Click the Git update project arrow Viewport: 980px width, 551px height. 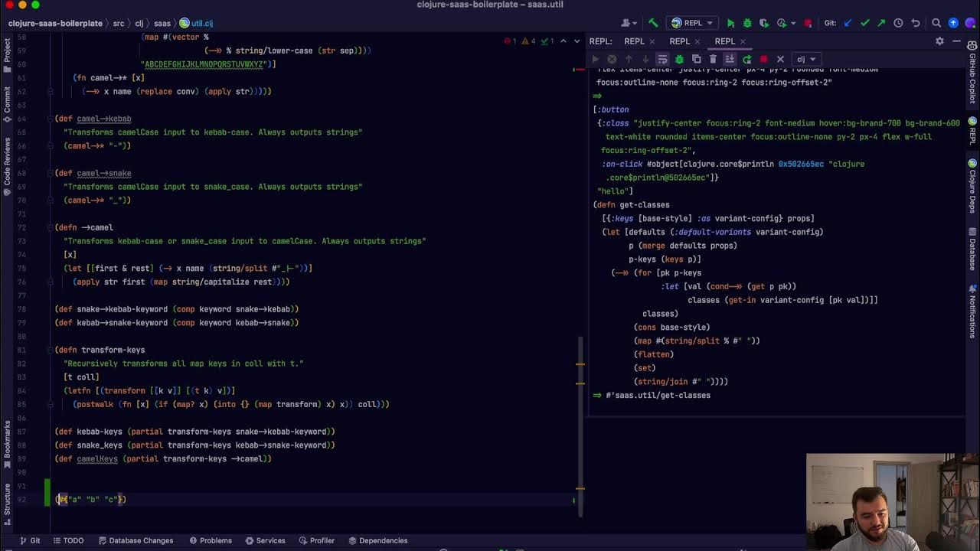click(848, 23)
